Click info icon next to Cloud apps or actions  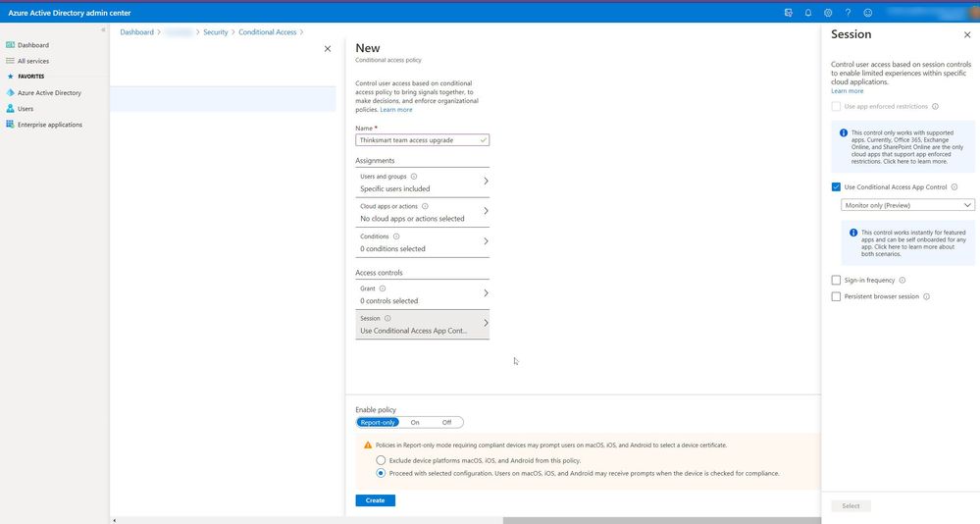coord(425,206)
